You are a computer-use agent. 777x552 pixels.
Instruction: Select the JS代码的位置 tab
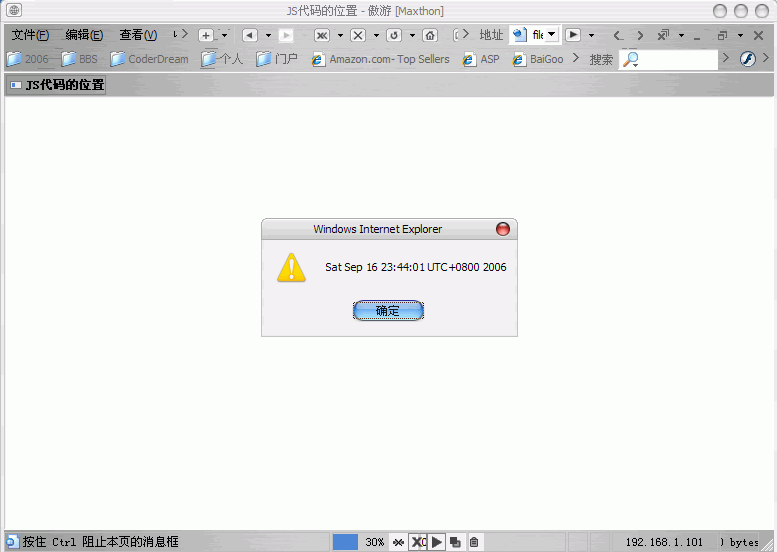[x=56, y=85]
